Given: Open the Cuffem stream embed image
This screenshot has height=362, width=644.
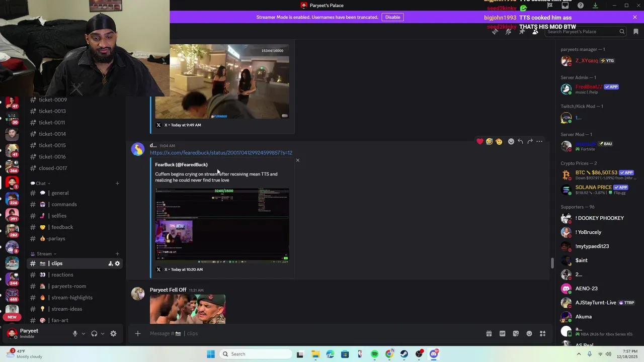Looking at the screenshot, I should click(222, 225).
